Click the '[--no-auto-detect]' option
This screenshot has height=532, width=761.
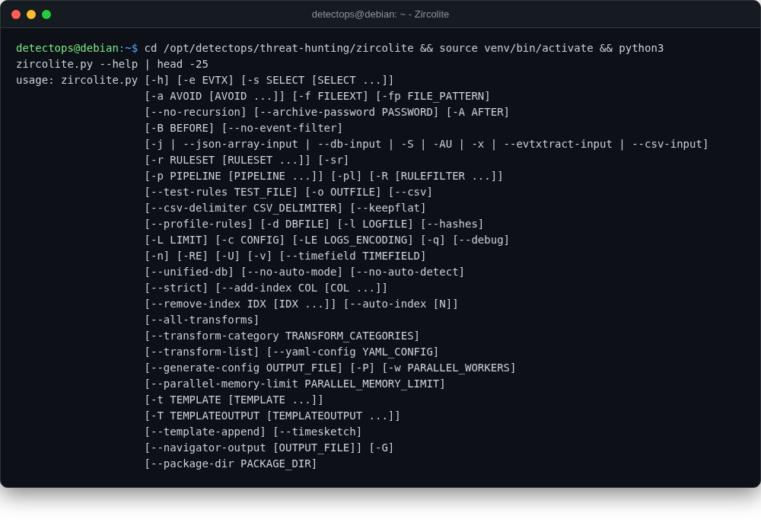[407, 272]
